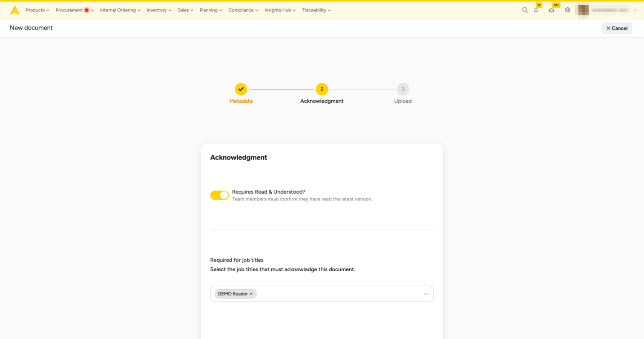Viewport: 644px width, 339px height.
Task: Open the assistant robot icon
Action: (552, 10)
